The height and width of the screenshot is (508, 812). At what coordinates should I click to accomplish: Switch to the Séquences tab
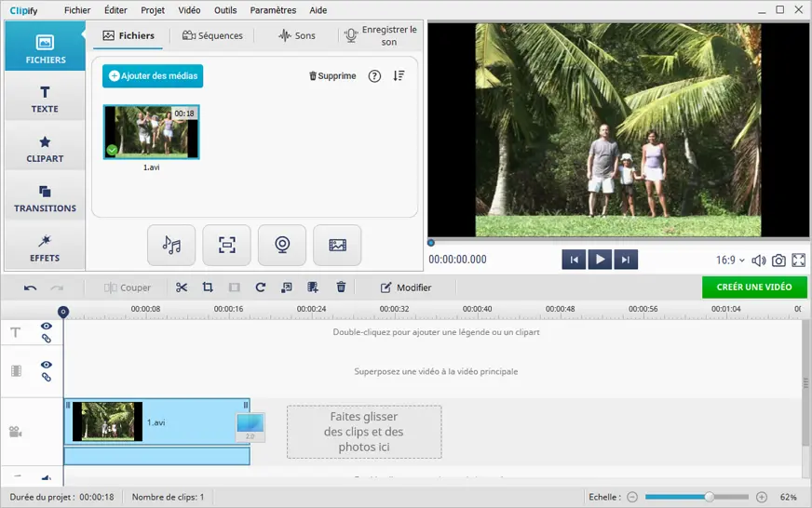coord(212,35)
